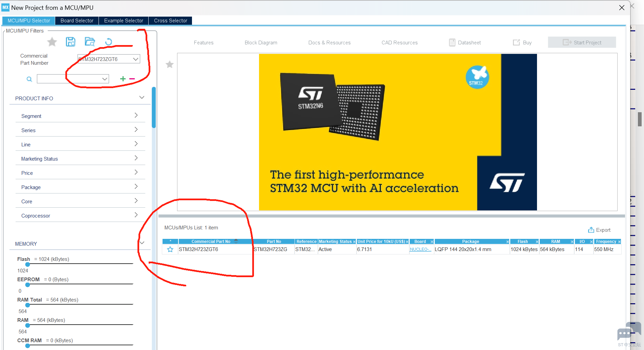Switch to the Example Selector tab

124,21
